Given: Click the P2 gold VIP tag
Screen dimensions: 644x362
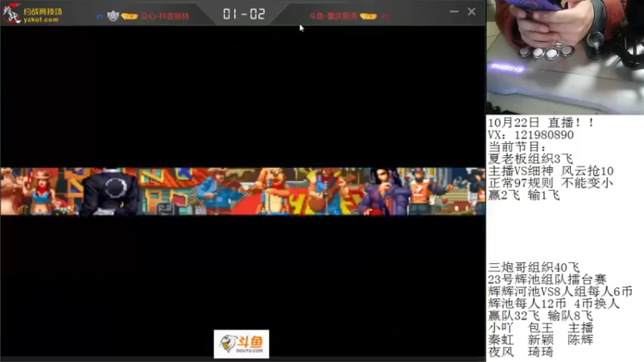Looking at the screenshot, I should coord(369,16).
